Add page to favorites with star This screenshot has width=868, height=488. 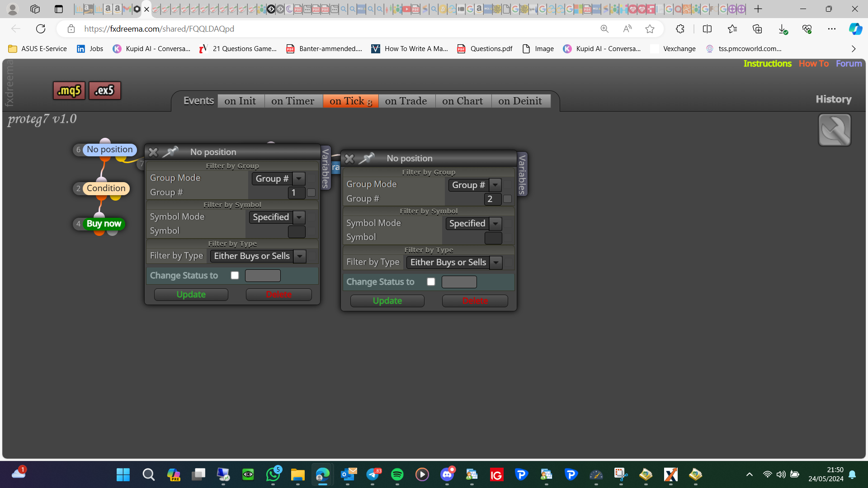650,29
